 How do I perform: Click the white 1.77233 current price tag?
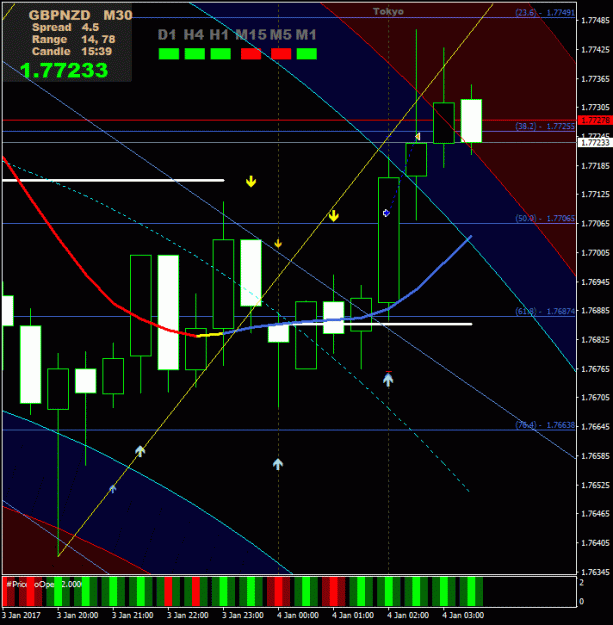[595, 142]
